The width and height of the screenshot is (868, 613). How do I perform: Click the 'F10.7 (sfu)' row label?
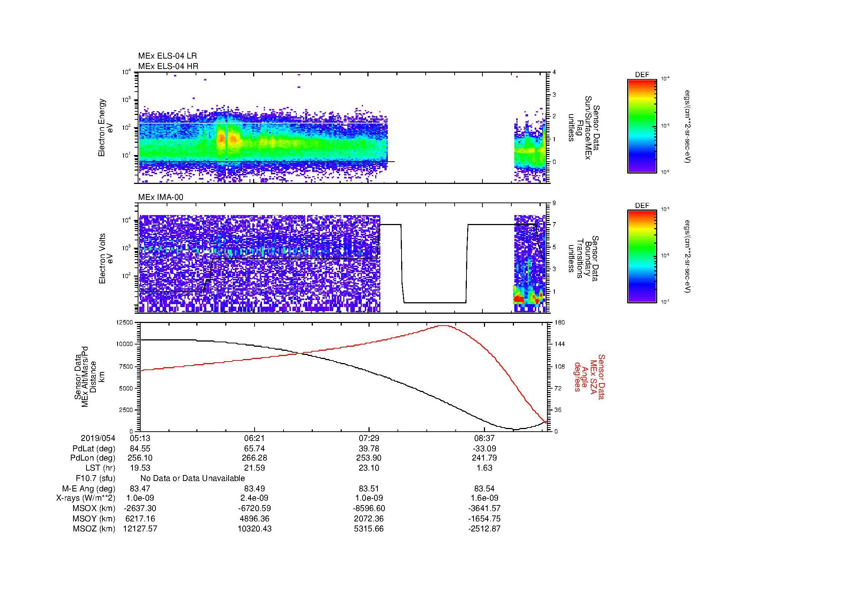[x=95, y=478]
